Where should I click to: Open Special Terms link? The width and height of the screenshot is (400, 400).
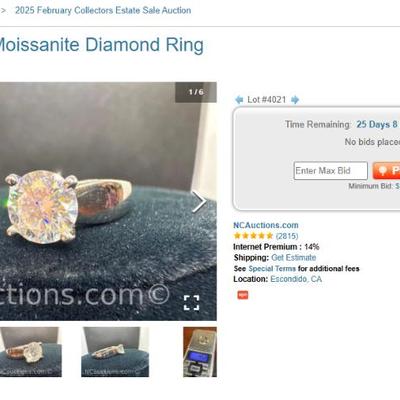pyautogui.click(x=272, y=269)
